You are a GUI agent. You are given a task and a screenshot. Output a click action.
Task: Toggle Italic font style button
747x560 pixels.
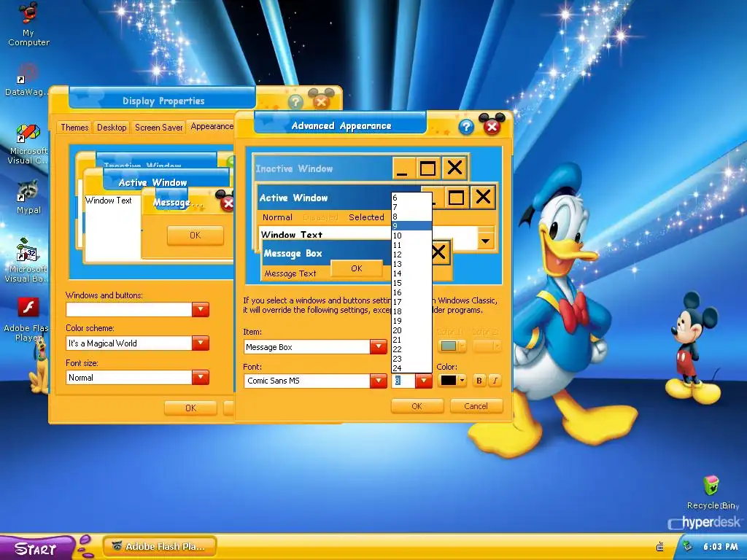[495, 380]
